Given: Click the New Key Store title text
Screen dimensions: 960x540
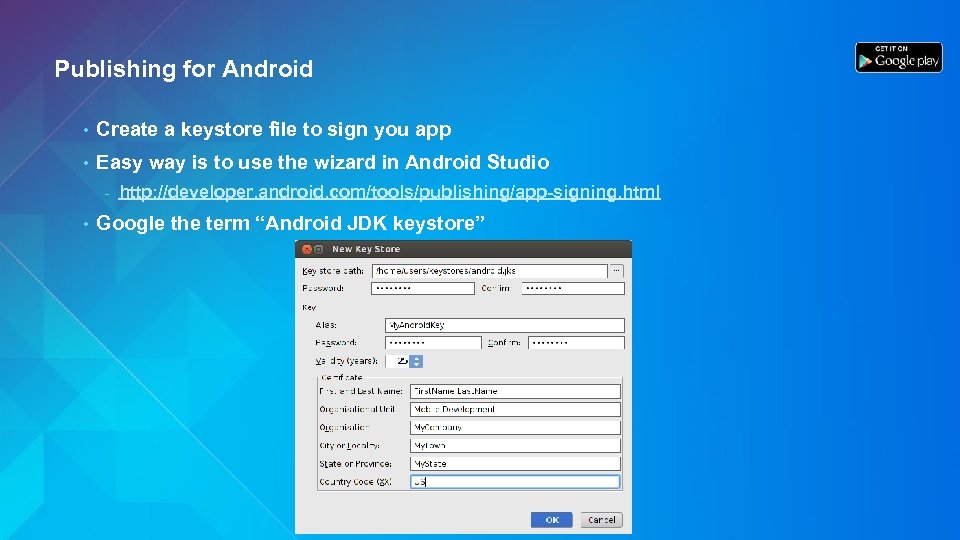Looking at the screenshot, I should pos(366,249).
